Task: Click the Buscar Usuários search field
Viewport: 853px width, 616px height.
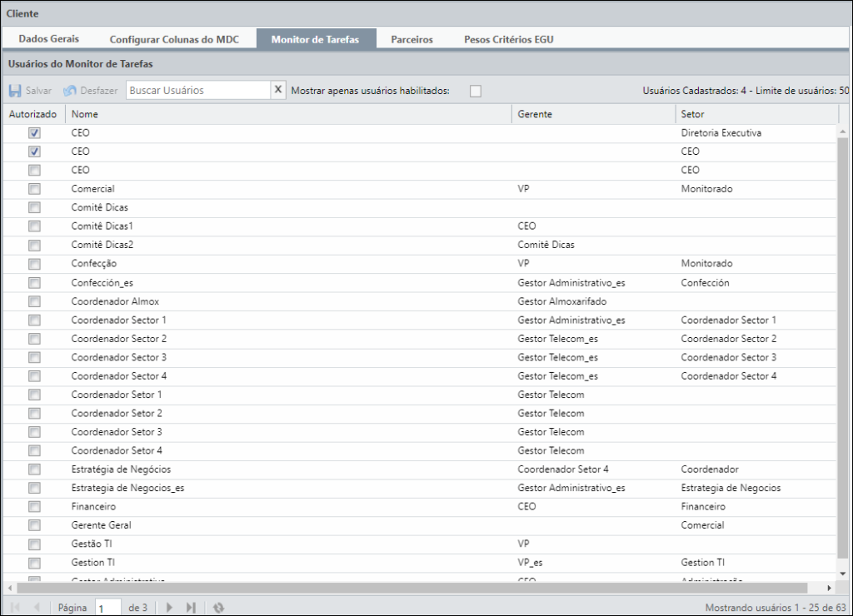Action: click(198, 90)
